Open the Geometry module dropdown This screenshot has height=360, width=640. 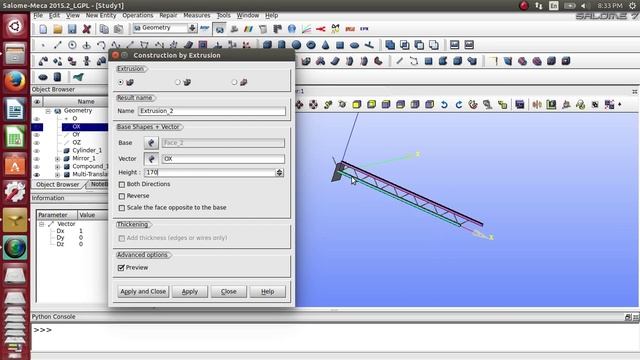click(192, 28)
